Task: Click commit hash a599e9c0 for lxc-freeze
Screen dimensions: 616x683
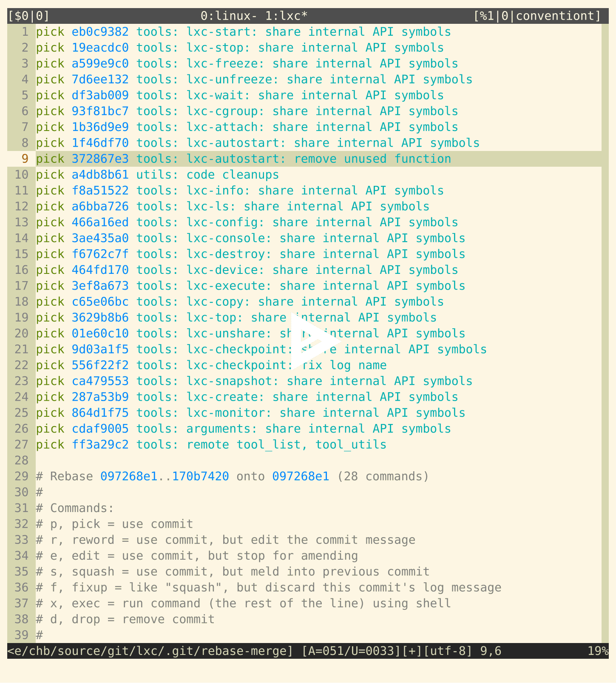Action: pos(100,64)
